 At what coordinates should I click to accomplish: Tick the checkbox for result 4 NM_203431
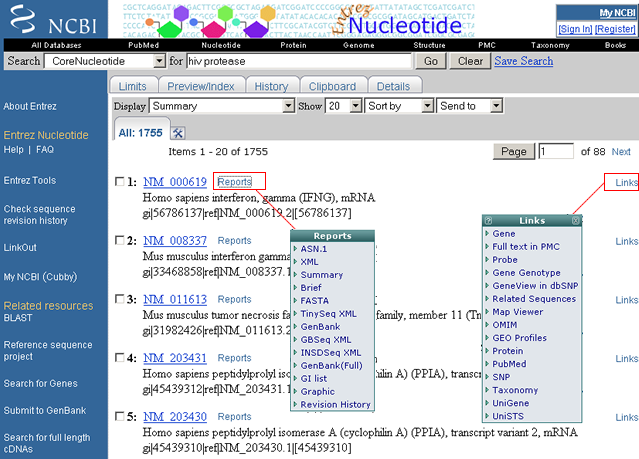119,357
